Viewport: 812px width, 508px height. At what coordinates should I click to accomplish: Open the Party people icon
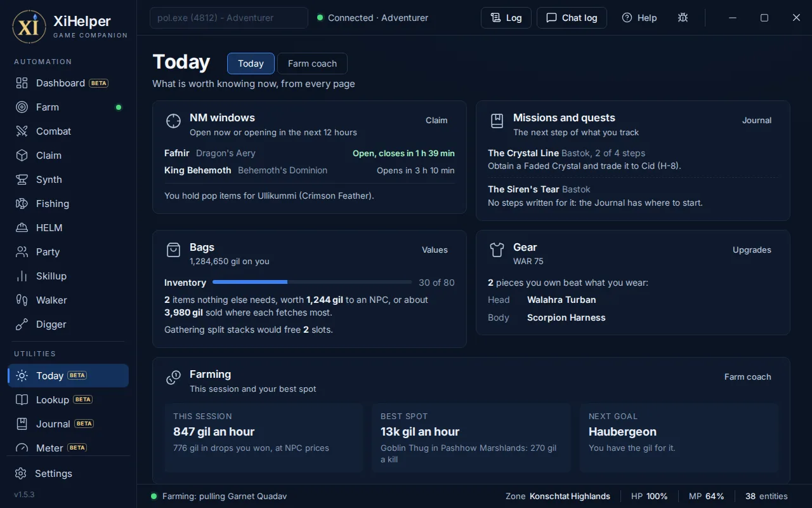[x=22, y=252]
